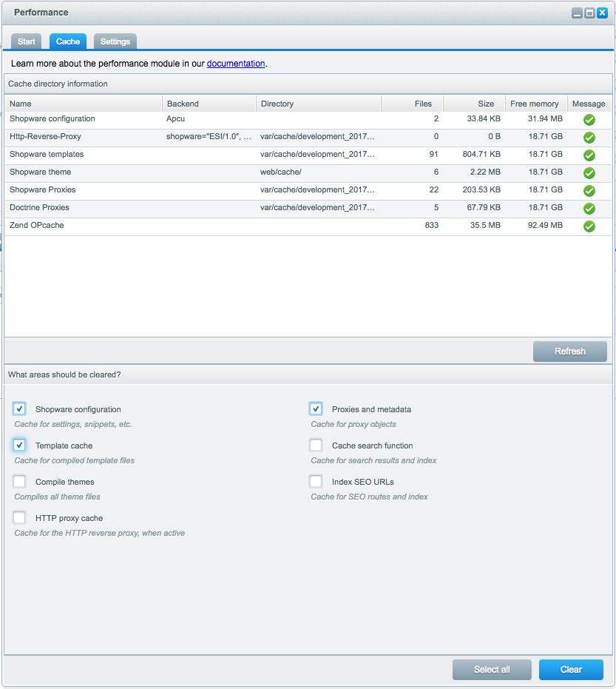Click the green checkmark in Http-Reverse-Proxy row
616x689 pixels.
589,138
